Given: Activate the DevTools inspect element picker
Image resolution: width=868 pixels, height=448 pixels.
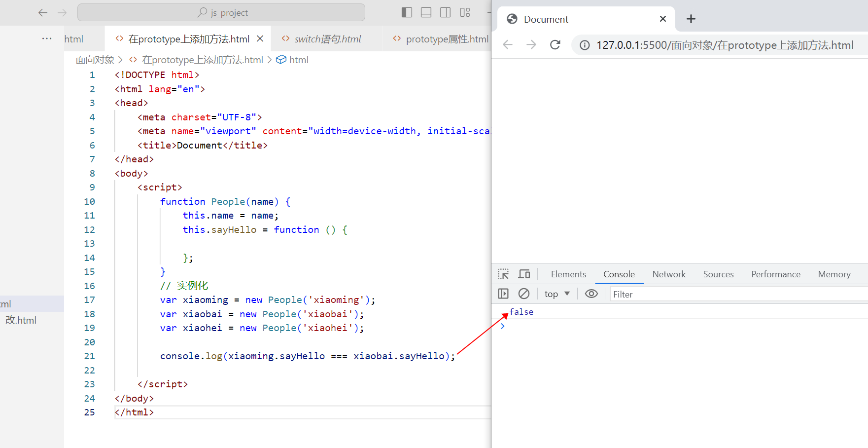Looking at the screenshot, I should (503, 274).
